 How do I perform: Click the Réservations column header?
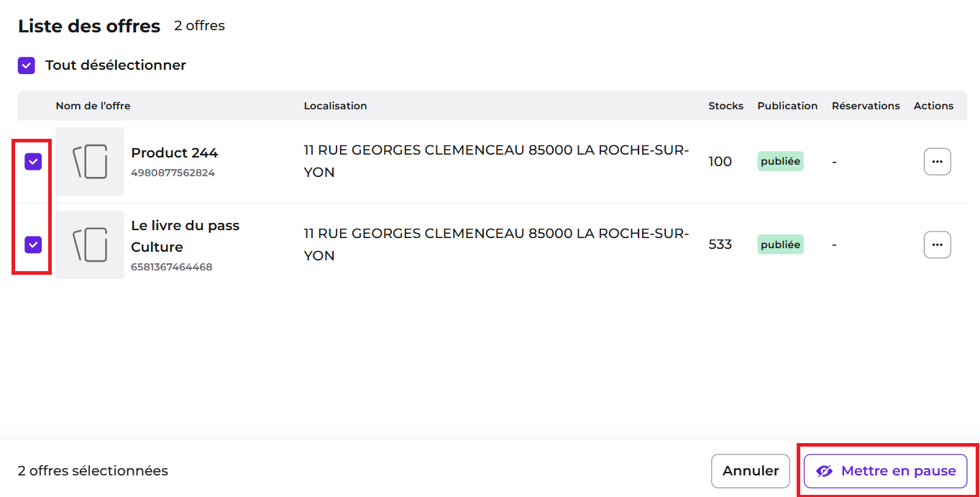pyautogui.click(x=866, y=106)
